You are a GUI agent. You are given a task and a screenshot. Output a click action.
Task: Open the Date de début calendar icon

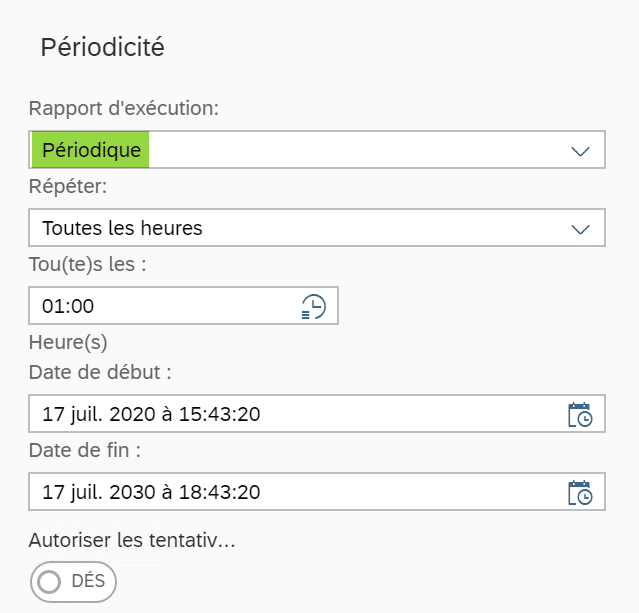pyautogui.click(x=580, y=414)
